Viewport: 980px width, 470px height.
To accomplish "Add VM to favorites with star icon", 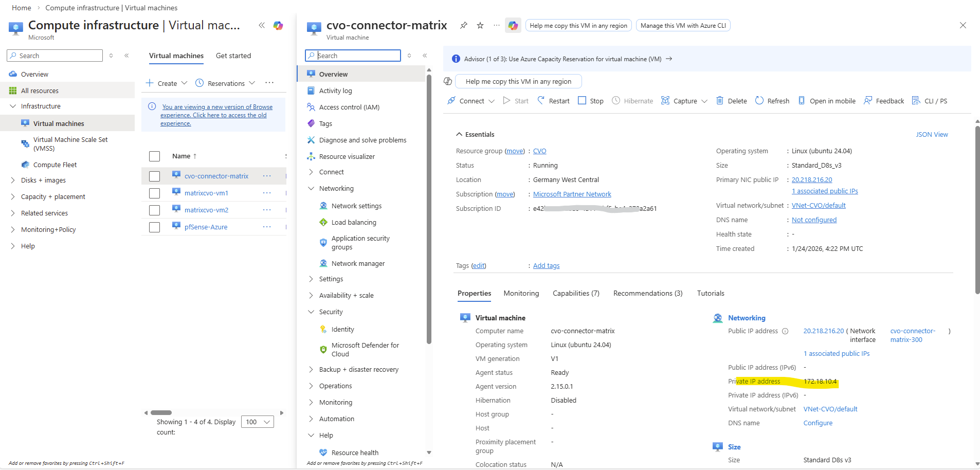I will pyautogui.click(x=480, y=25).
